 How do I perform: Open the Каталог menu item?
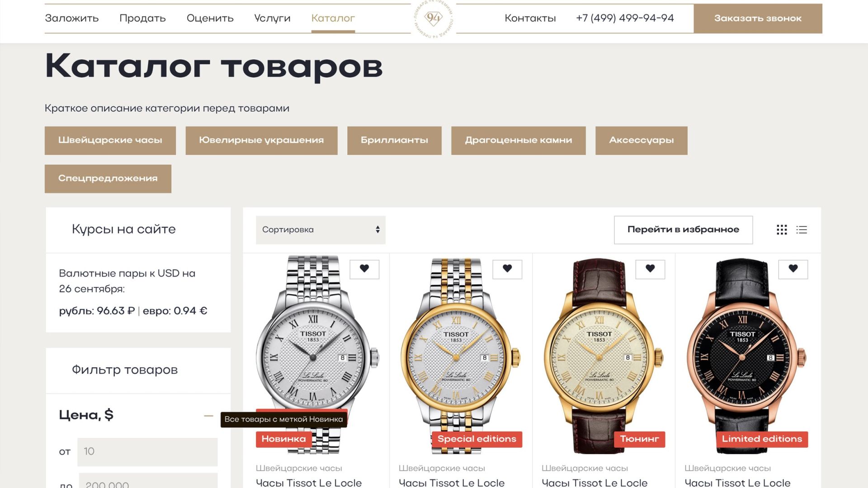point(333,19)
